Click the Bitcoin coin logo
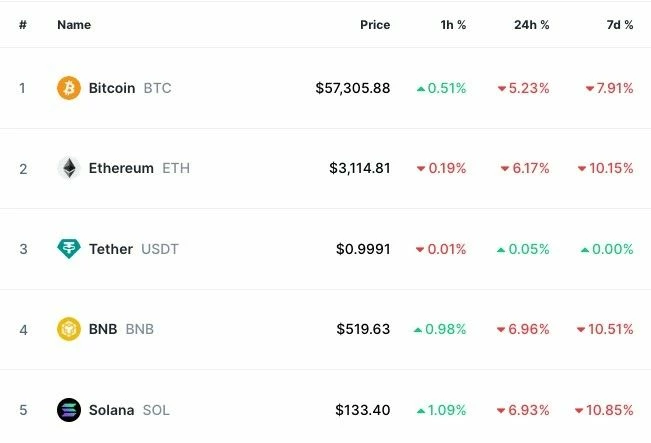The height and width of the screenshot is (443, 651). pyautogui.click(x=69, y=88)
